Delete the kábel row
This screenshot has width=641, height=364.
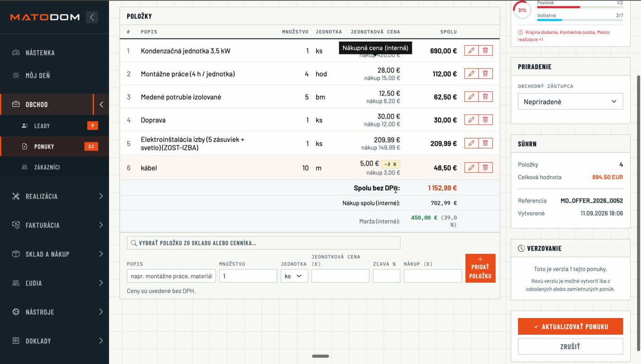485,168
